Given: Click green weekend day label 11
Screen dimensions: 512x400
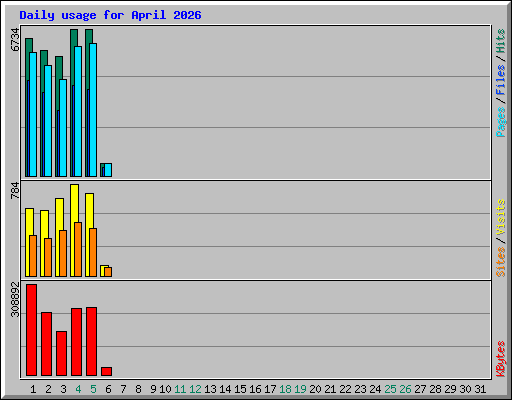Looking at the screenshot, I should click(180, 389).
